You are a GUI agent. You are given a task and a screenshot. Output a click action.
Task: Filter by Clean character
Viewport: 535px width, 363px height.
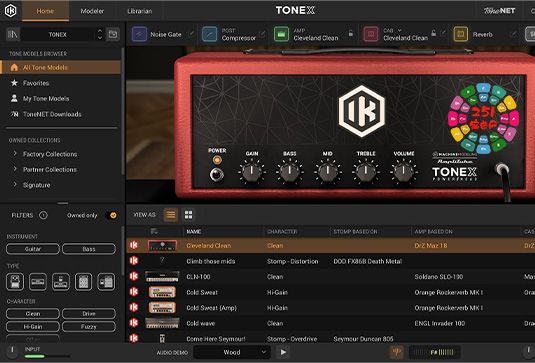point(33,314)
